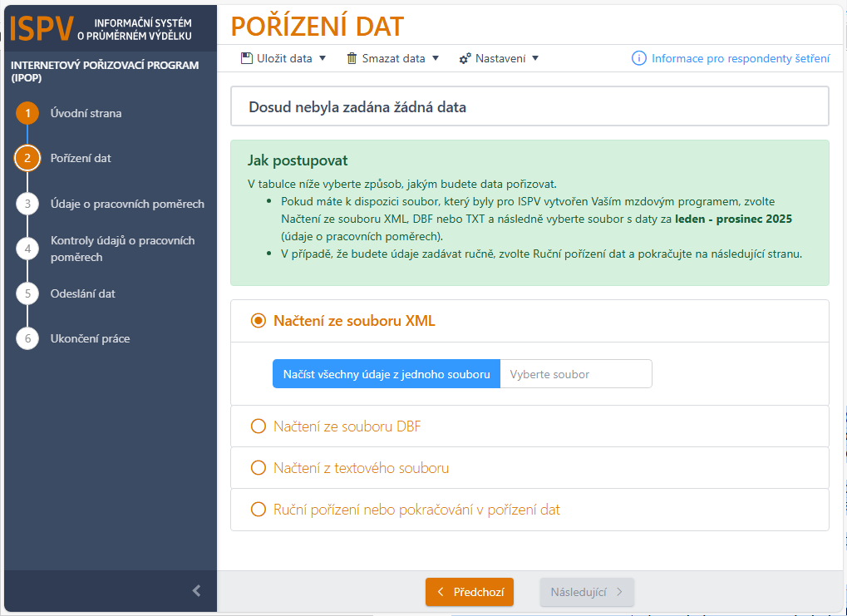Click the Vyberte soubor file field
This screenshot has height=616, width=847.
(575, 374)
